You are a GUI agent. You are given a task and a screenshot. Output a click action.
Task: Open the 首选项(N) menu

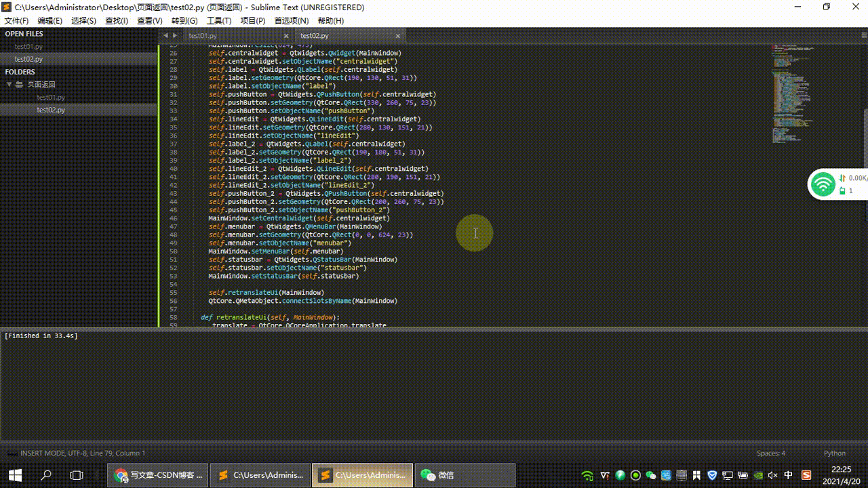(290, 21)
